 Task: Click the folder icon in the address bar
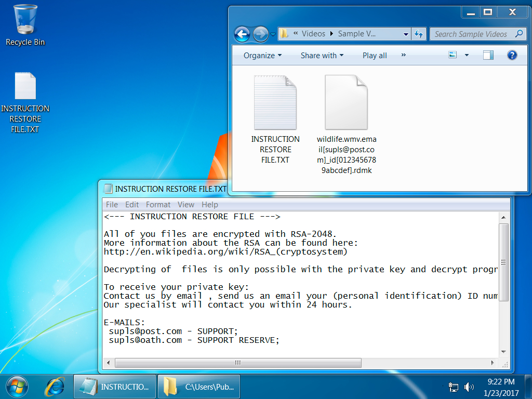284,34
